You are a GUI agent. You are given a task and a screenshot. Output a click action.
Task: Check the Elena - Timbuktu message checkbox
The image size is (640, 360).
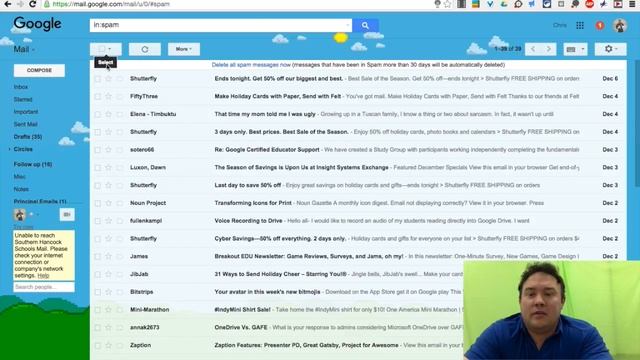98,114
